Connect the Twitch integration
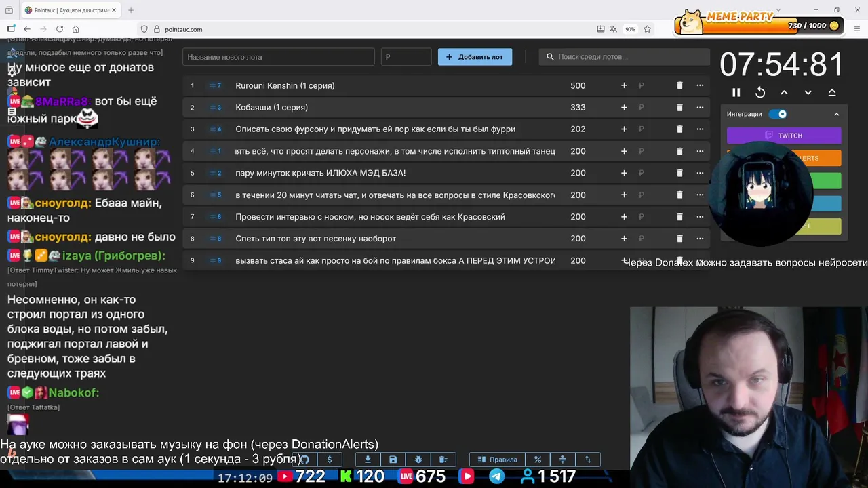This screenshot has width=868, height=488. [784, 136]
